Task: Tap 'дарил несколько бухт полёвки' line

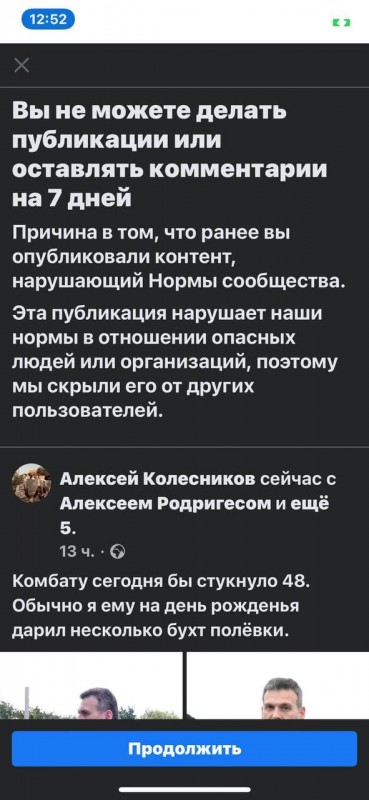Action: [x=151, y=631]
